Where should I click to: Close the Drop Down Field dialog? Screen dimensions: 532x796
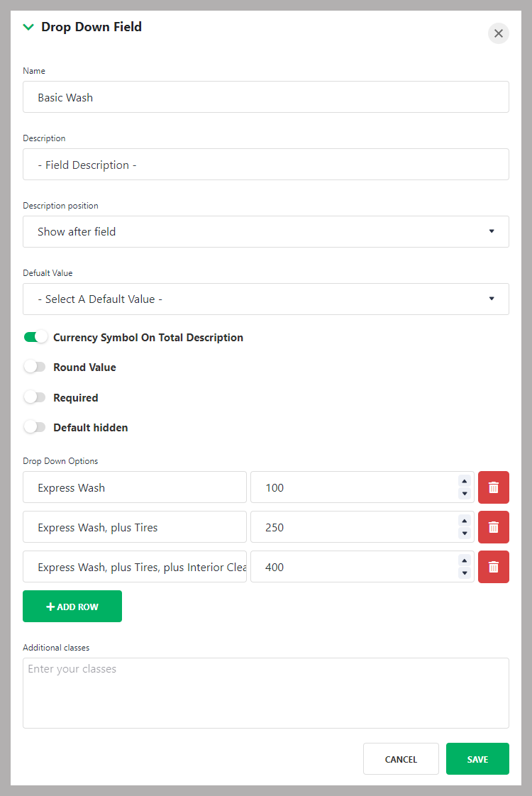498,33
